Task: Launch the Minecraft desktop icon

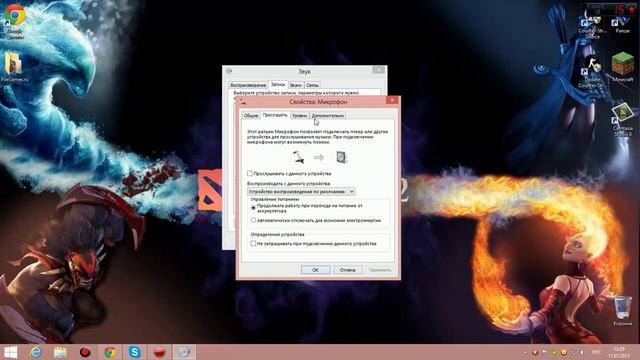Action: pyautogui.click(x=622, y=67)
